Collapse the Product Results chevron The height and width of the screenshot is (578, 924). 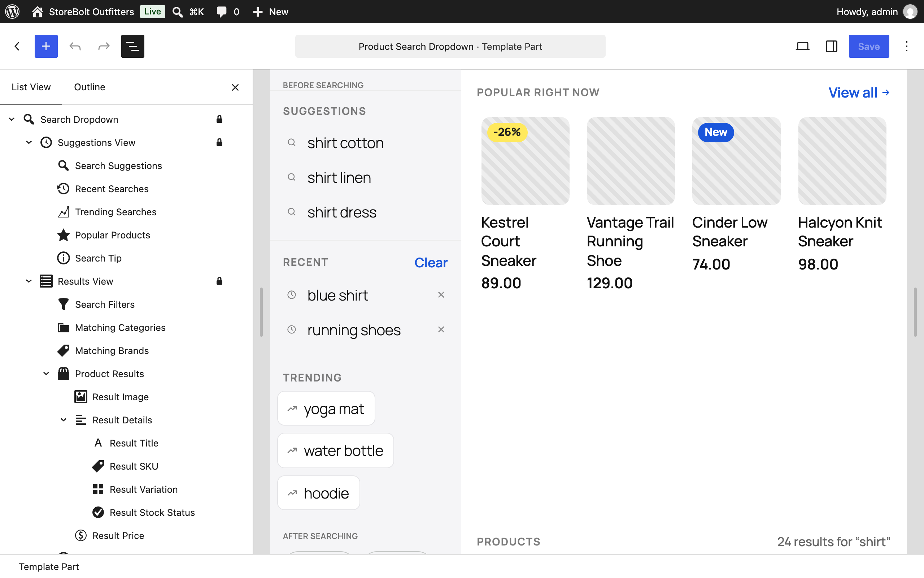pos(46,374)
